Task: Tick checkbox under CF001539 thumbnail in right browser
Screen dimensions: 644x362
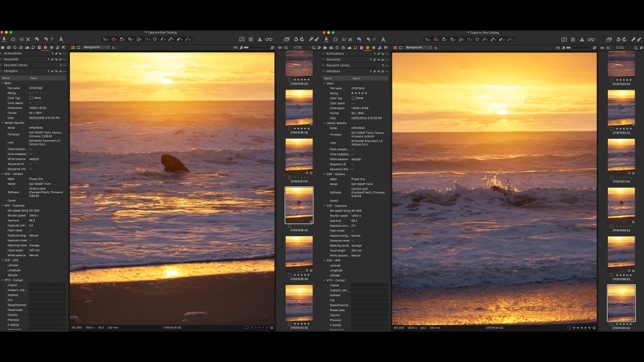Action: click(x=612, y=275)
